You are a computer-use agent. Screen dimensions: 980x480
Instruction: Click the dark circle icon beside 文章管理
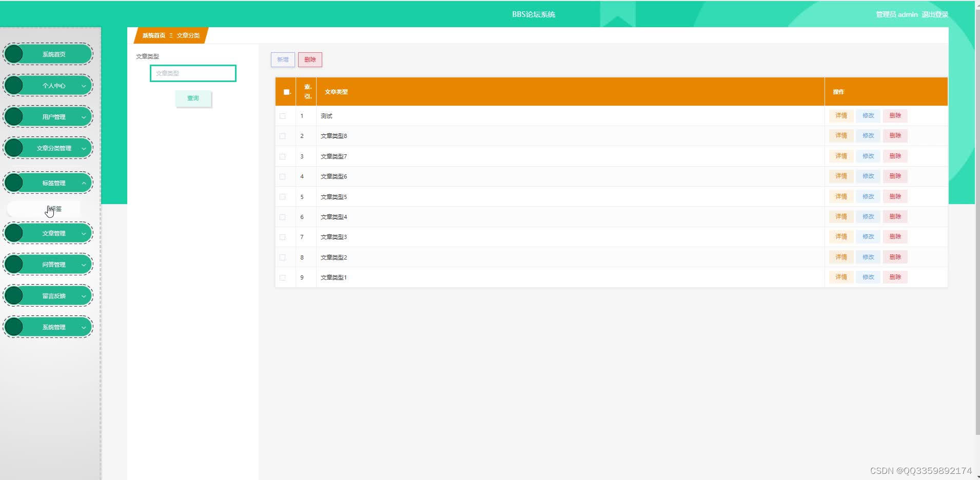coord(14,233)
